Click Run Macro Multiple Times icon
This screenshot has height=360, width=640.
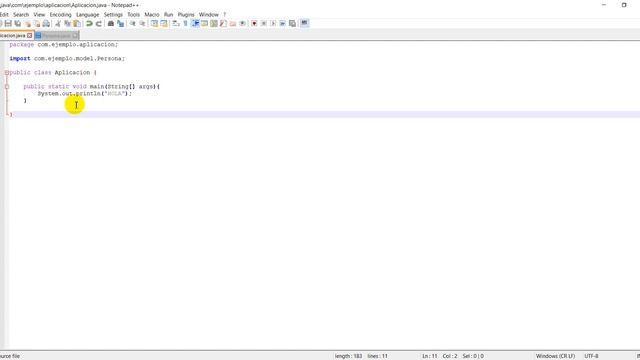(x=282, y=24)
